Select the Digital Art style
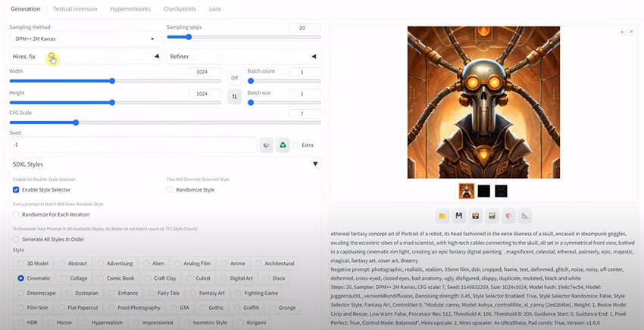The height and width of the screenshot is (330, 644). [236, 278]
